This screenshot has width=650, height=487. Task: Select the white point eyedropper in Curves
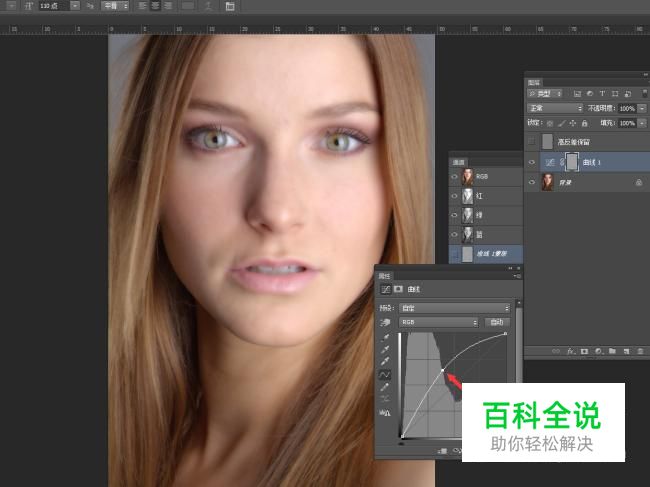click(386, 362)
